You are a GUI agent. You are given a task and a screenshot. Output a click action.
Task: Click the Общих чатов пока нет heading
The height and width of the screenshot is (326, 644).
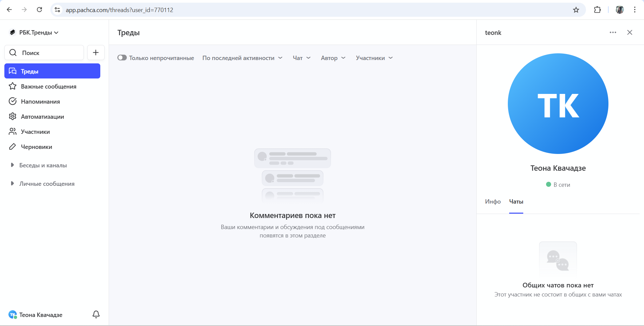coord(558,285)
